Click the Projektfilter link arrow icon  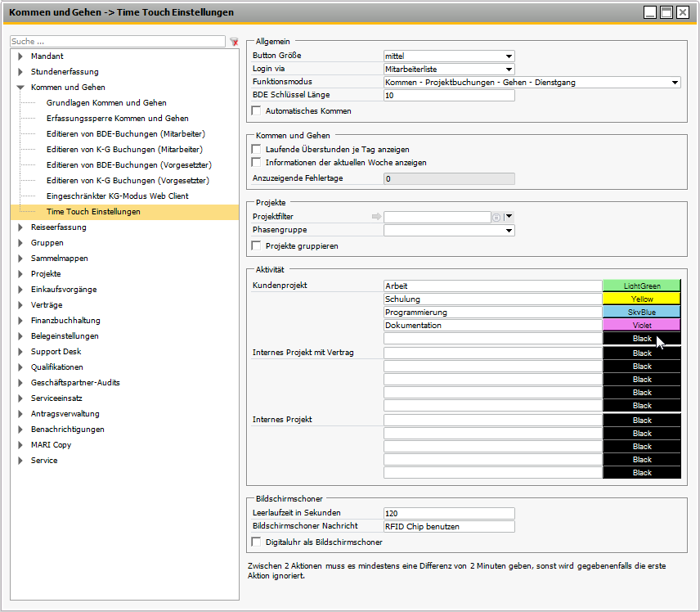point(376,217)
